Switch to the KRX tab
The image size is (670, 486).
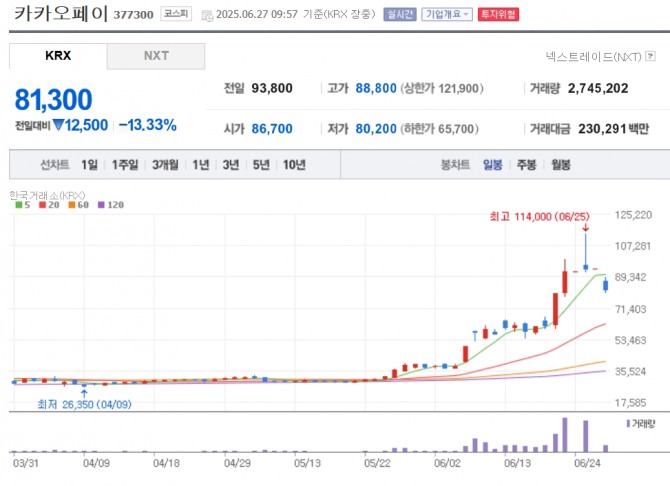[58, 56]
